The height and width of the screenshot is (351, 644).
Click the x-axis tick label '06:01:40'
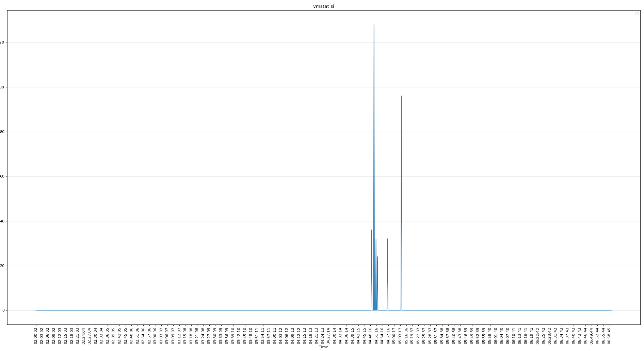496,336
